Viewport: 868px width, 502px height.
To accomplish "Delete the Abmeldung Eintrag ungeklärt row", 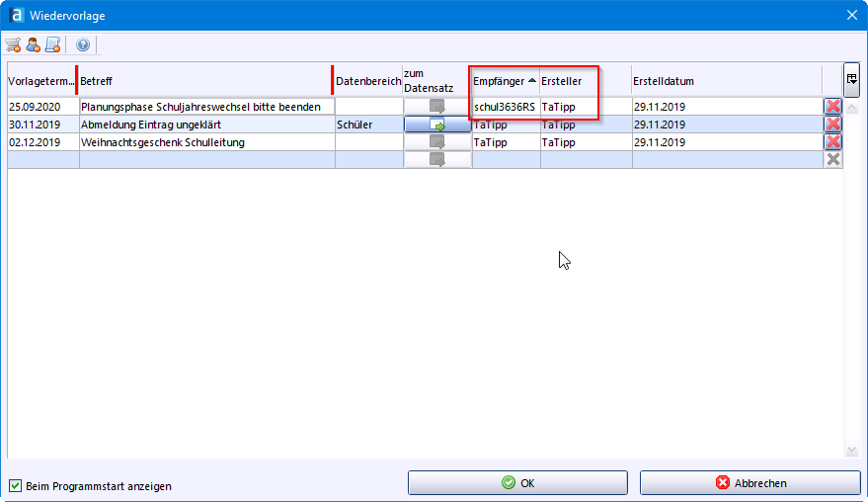I will click(832, 125).
